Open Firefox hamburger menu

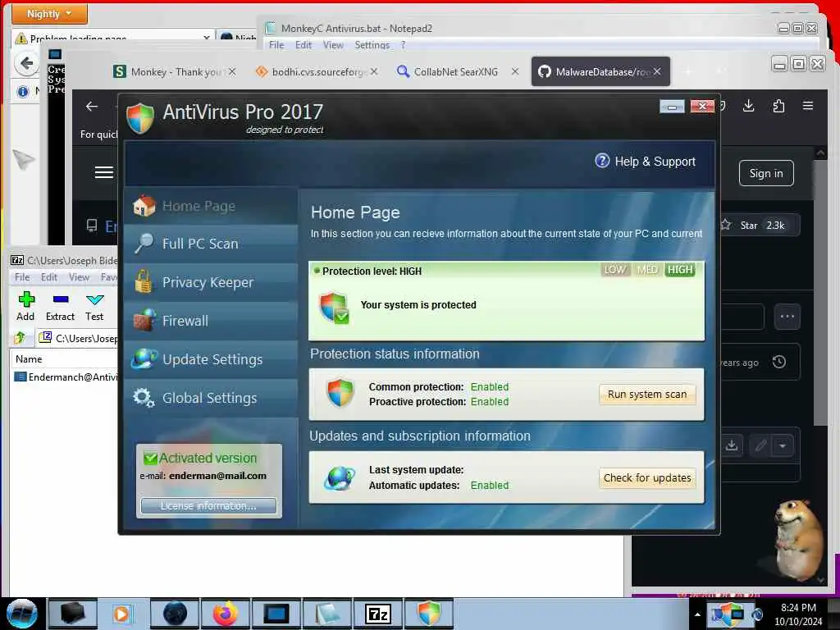tap(808, 106)
